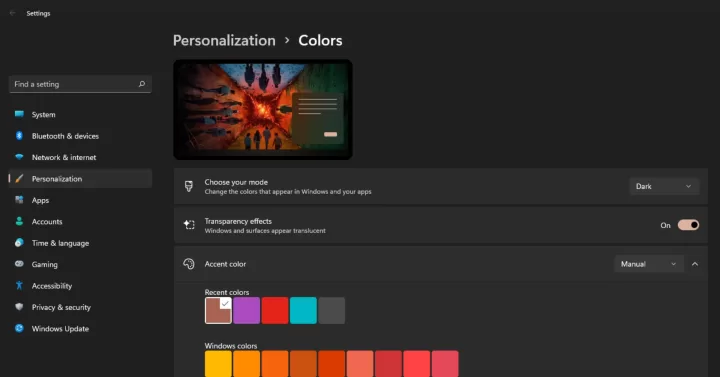Click the Windows Update circular arrows icon
Image resolution: width=720 pixels, height=377 pixels.
[19, 328]
